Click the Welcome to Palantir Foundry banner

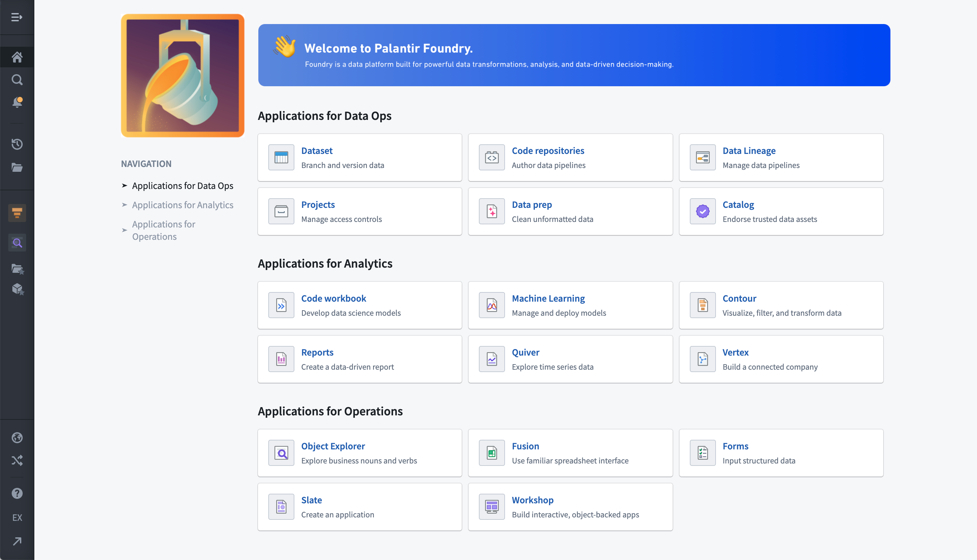pos(574,55)
